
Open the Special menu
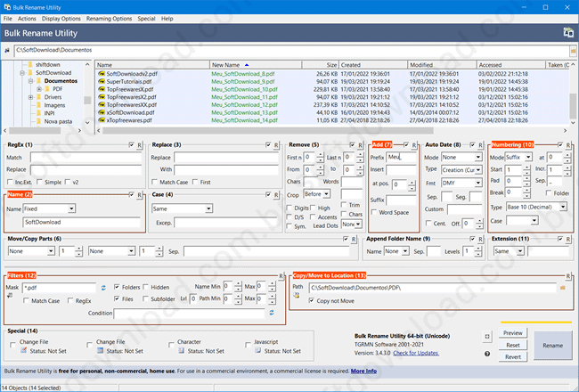click(146, 19)
